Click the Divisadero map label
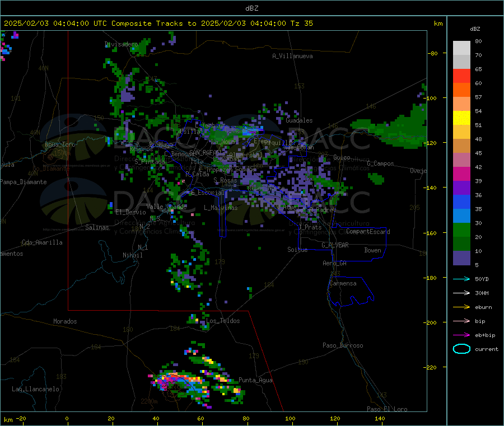Image resolution: width=504 pixels, height=426 pixels. pyautogui.click(x=122, y=44)
